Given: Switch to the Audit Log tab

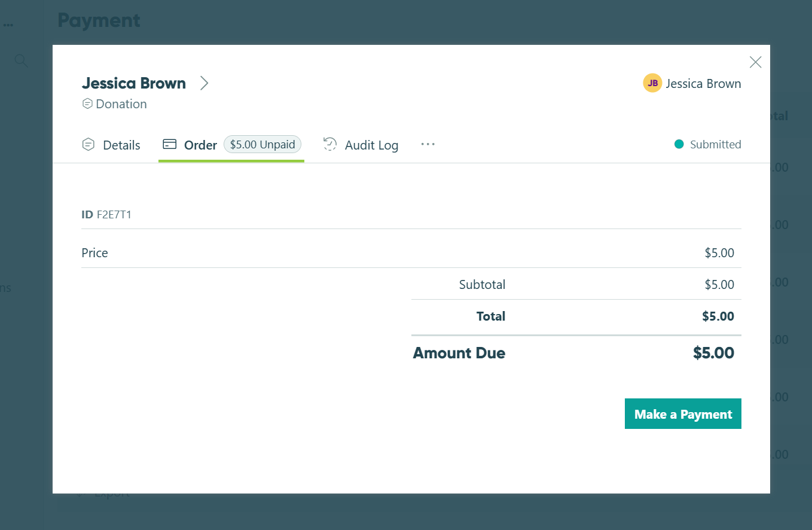Looking at the screenshot, I should [361, 145].
